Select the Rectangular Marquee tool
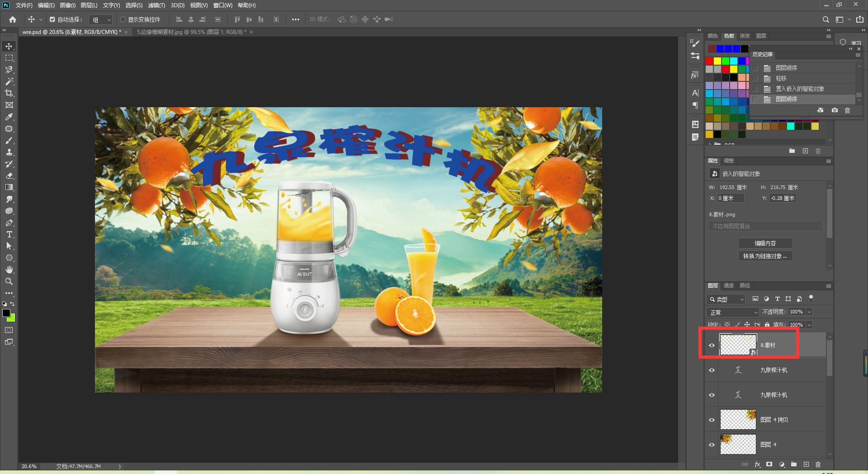 (x=9, y=58)
